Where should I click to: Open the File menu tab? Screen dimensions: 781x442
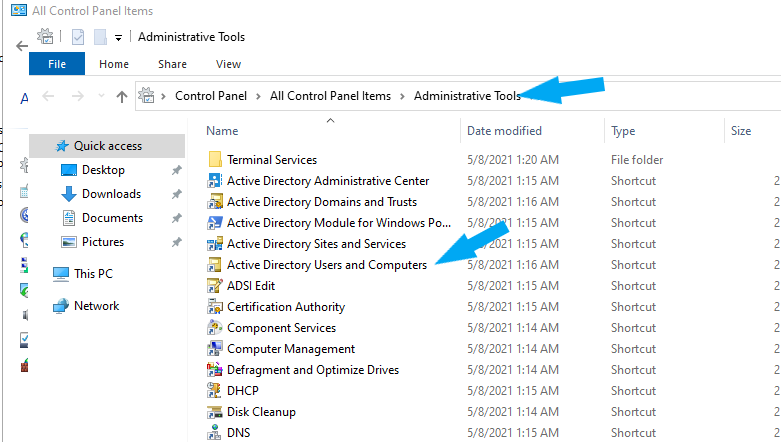[x=57, y=64]
